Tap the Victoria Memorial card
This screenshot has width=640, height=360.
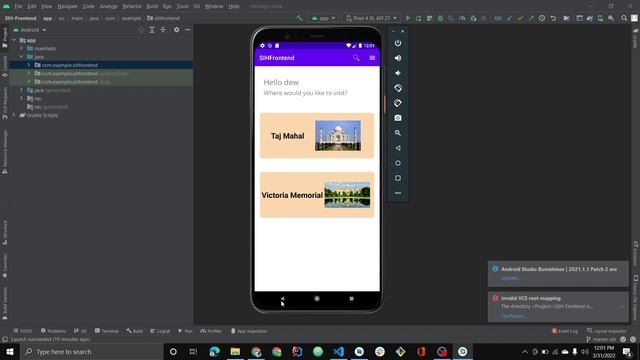point(317,195)
